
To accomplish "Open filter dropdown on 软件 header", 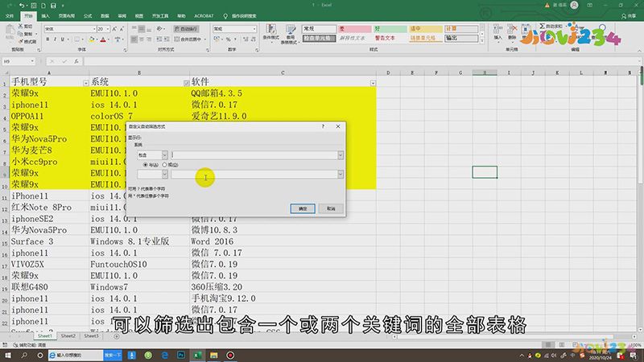I will point(373,84).
